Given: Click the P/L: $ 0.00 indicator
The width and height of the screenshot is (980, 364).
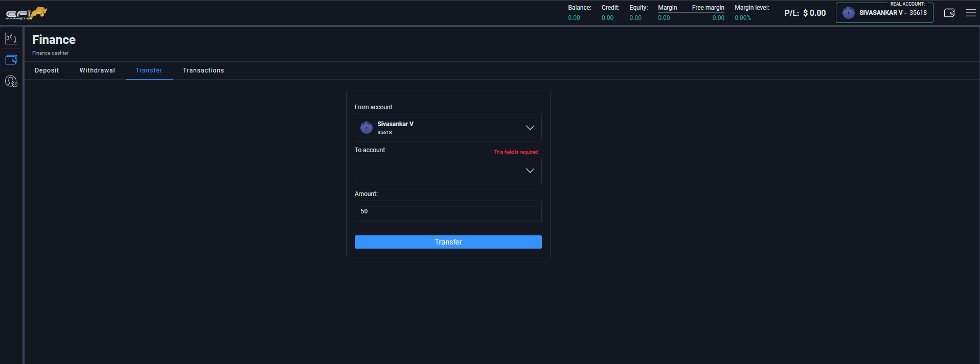Looking at the screenshot, I should tap(805, 13).
